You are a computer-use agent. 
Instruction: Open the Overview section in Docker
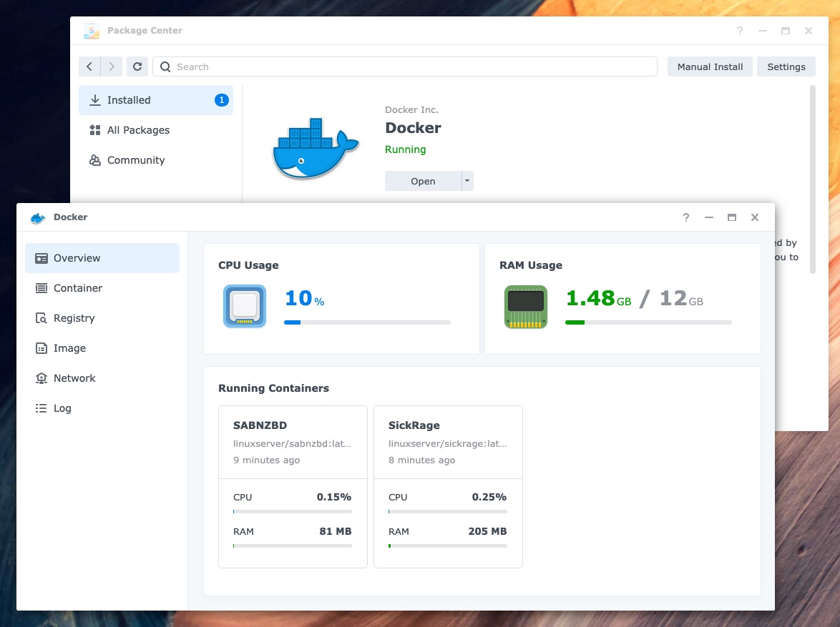102,258
